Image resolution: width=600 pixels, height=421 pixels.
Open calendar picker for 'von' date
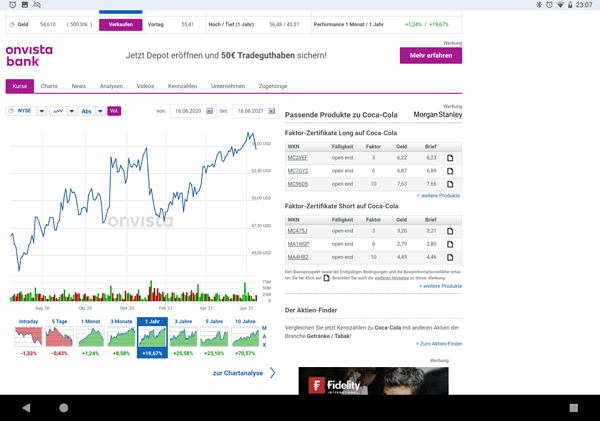click(209, 111)
